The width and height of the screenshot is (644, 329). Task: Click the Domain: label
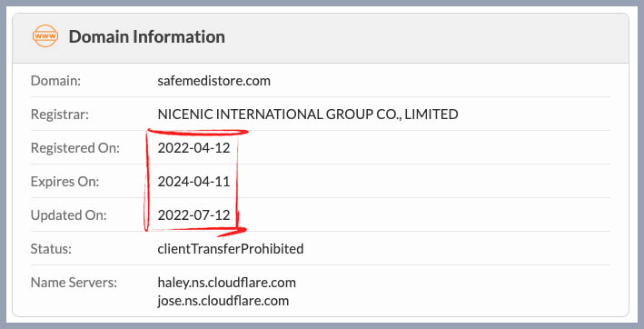click(55, 81)
